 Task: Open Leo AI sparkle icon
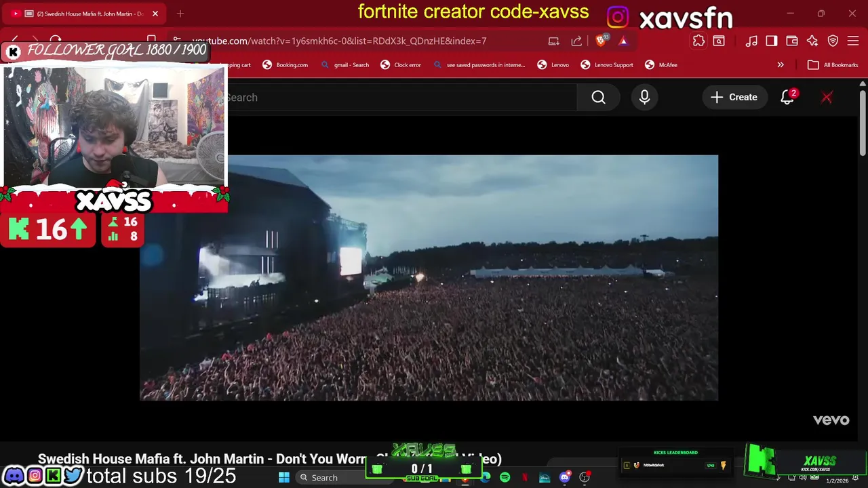(812, 41)
